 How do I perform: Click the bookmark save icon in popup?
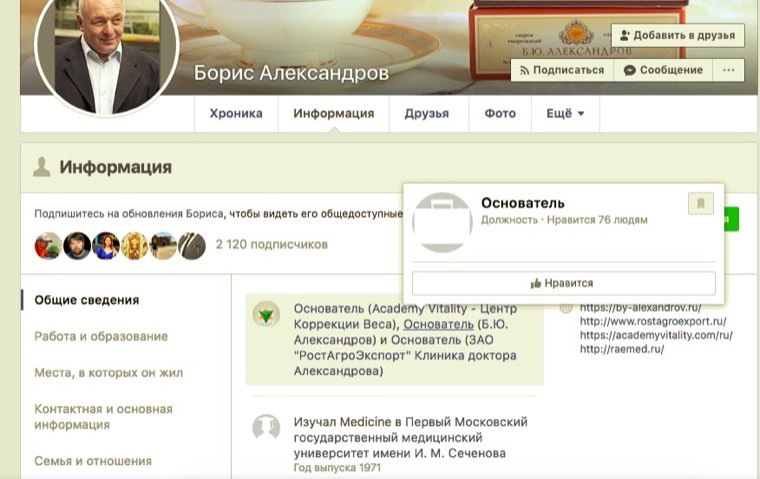(x=700, y=203)
